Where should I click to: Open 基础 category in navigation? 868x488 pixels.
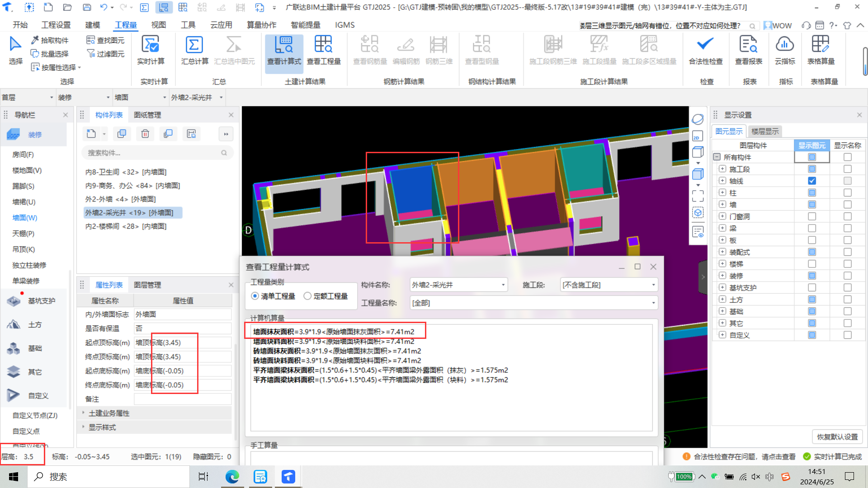(x=34, y=348)
